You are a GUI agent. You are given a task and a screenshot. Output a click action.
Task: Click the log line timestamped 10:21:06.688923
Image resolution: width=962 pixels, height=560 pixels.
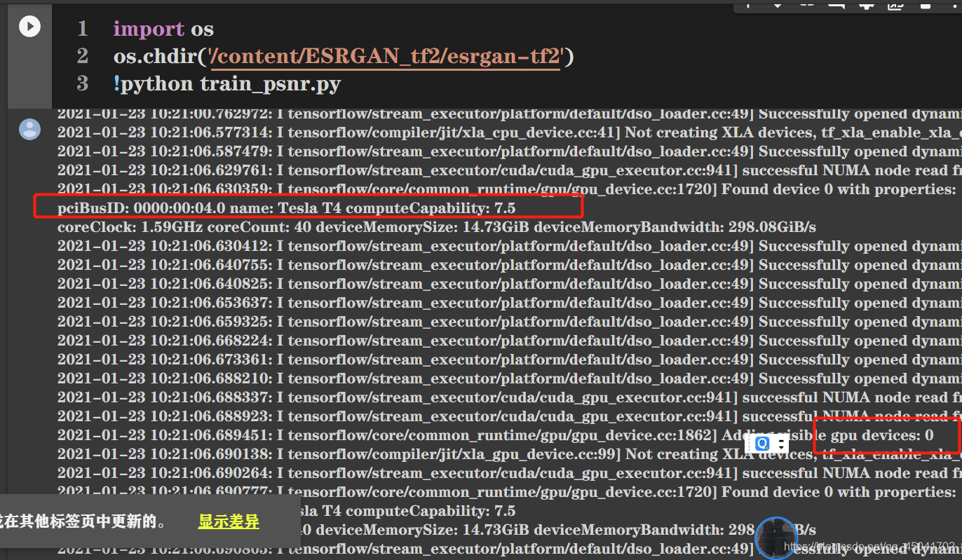coord(510,416)
